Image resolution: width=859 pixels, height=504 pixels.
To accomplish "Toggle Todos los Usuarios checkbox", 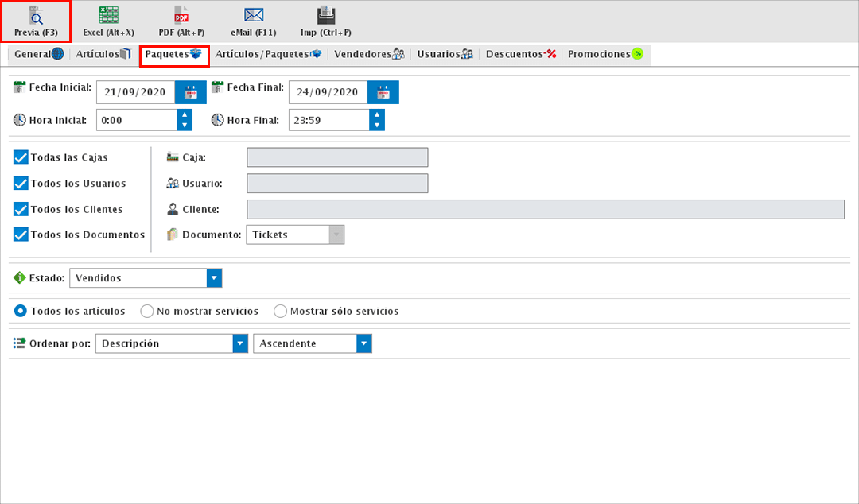I will tap(21, 184).
